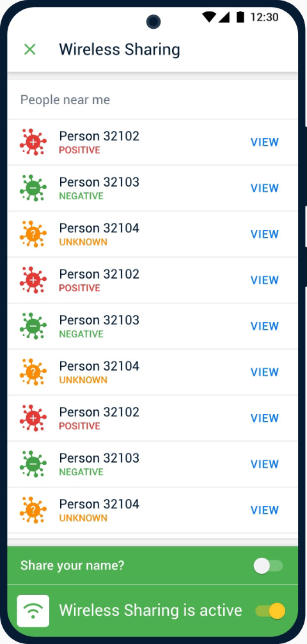Click the battery icon in status bar
The height and width of the screenshot is (644, 307).
(x=240, y=17)
